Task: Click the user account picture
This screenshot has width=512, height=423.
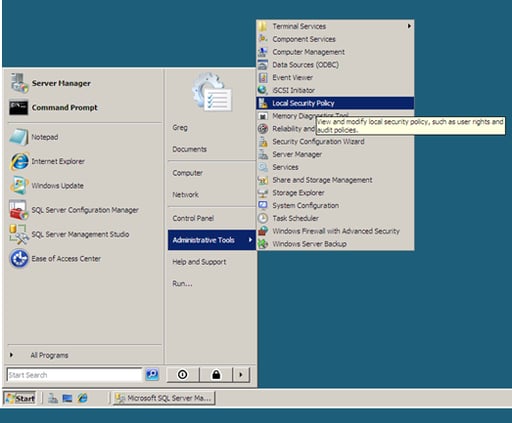Action: pos(212,92)
